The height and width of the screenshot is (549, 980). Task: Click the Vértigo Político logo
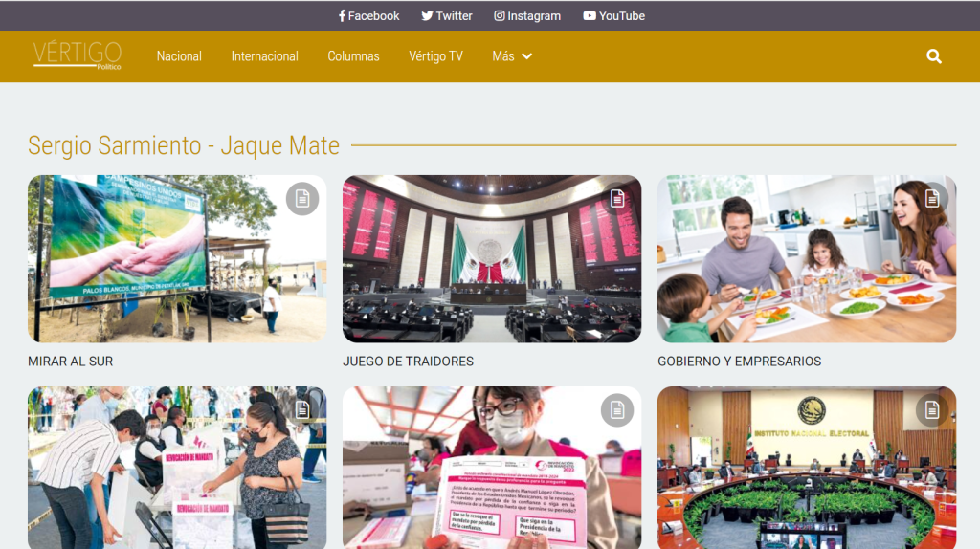(x=78, y=55)
